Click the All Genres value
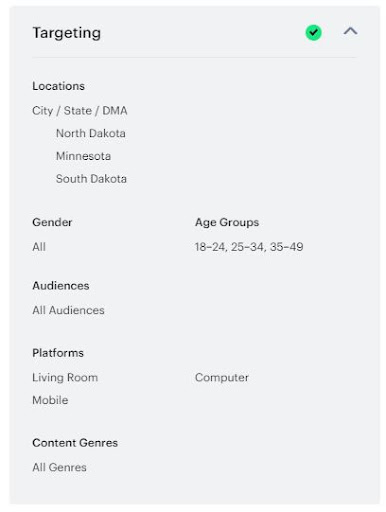 (x=59, y=467)
